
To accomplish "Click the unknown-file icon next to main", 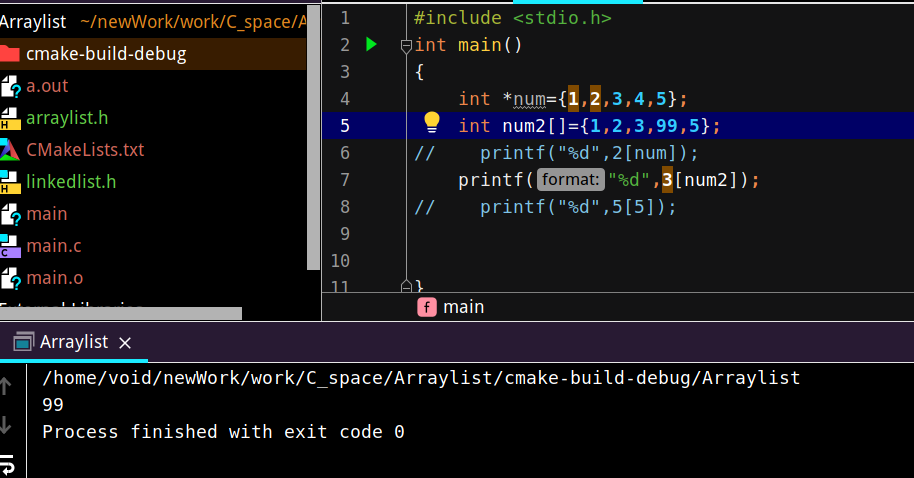I will (10, 214).
